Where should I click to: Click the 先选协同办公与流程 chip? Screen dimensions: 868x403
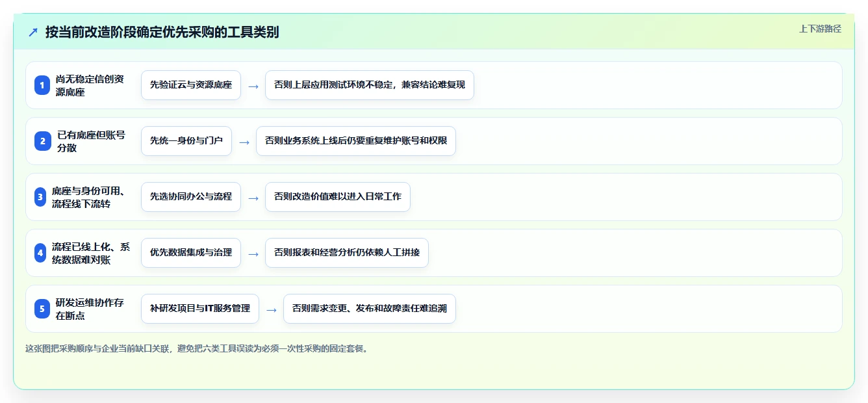(191, 197)
